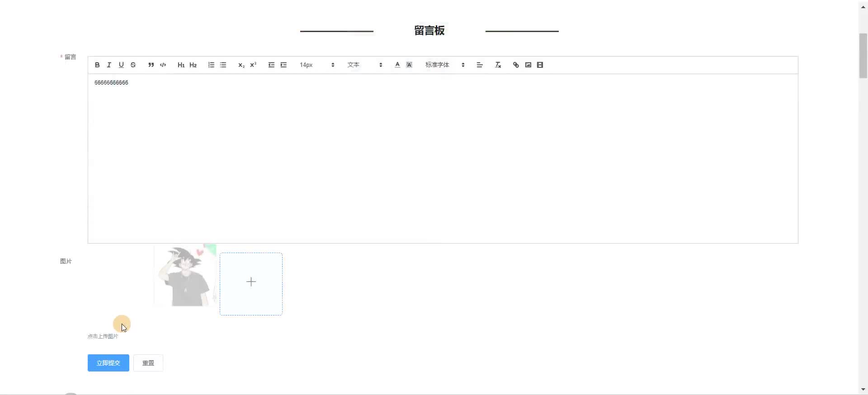The width and height of the screenshot is (868, 395).
Task: Insert a hyperlink
Action: [x=516, y=65]
